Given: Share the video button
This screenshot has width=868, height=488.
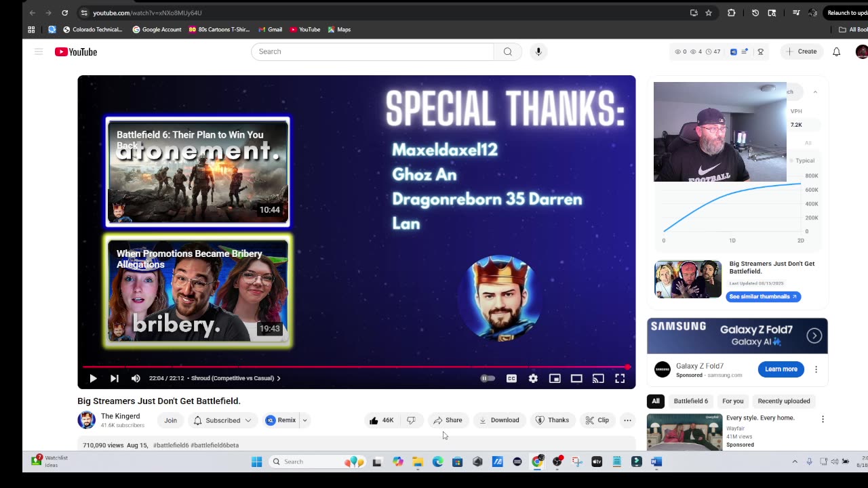Looking at the screenshot, I should 448,420.
